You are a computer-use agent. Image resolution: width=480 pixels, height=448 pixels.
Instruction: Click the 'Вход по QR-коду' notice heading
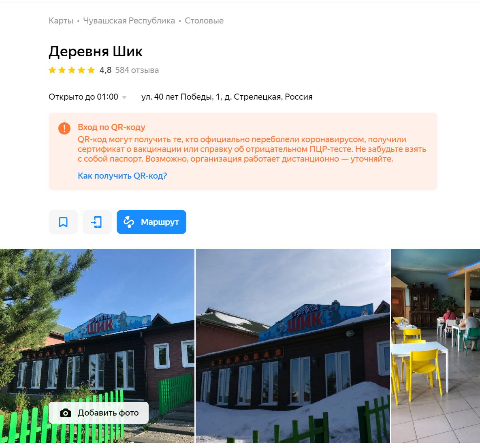(x=111, y=127)
